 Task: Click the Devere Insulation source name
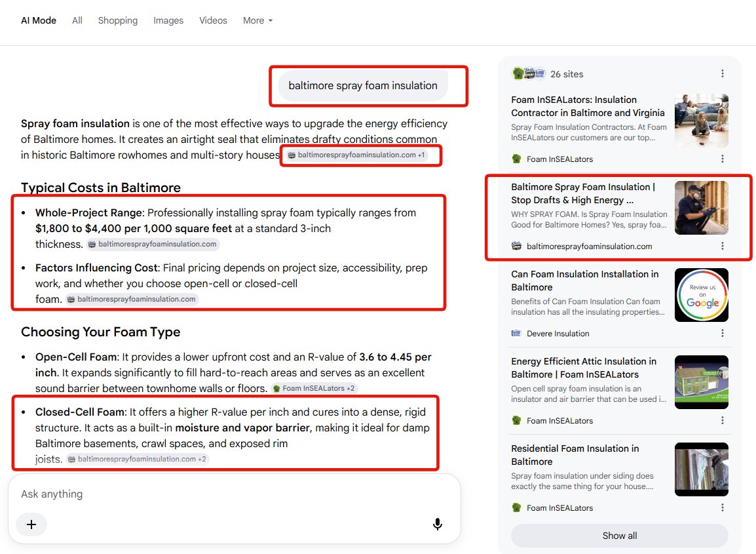pyautogui.click(x=558, y=334)
